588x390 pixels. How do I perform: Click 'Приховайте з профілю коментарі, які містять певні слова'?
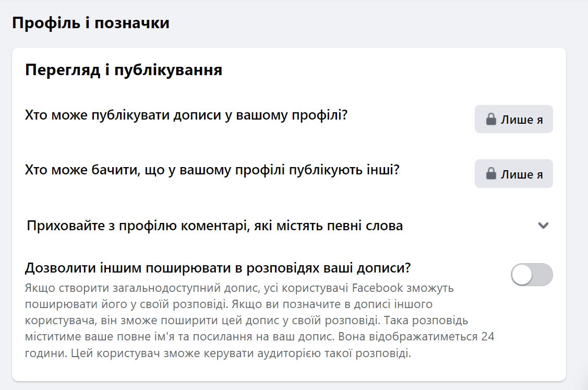(214, 226)
